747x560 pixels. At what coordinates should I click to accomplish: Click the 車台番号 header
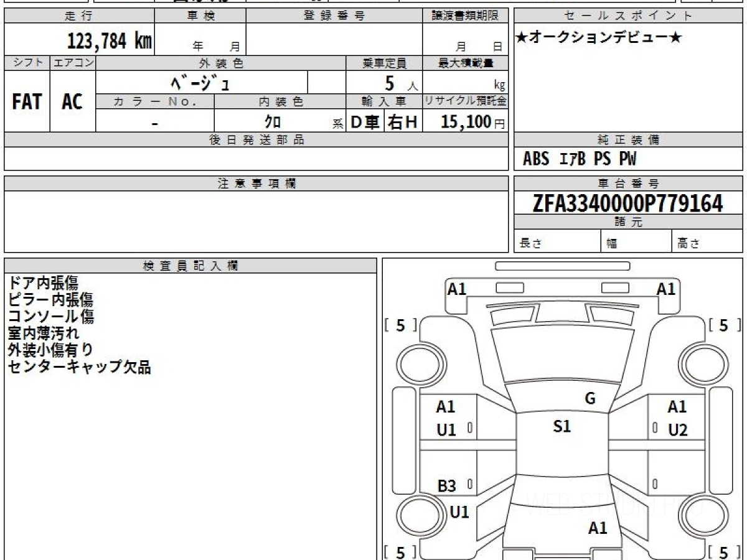[x=628, y=184]
